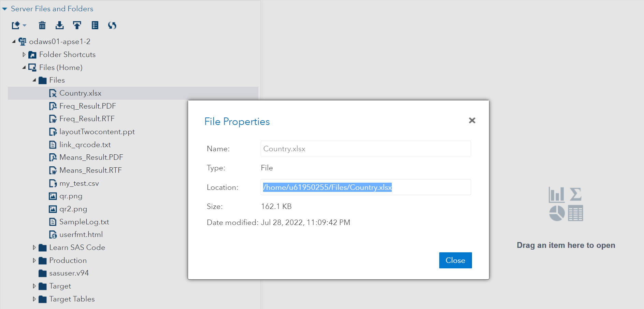Click the Upload toolbar icon
The height and width of the screenshot is (309, 644).
click(77, 25)
